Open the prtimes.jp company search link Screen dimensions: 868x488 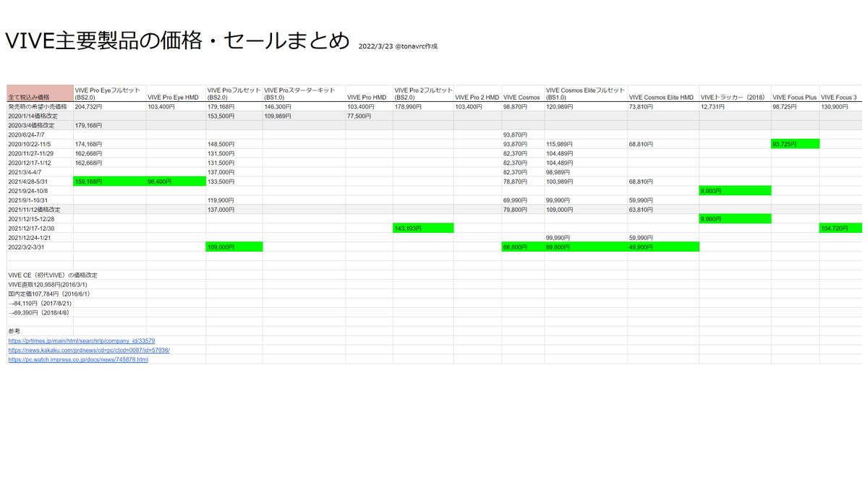click(82, 341)
